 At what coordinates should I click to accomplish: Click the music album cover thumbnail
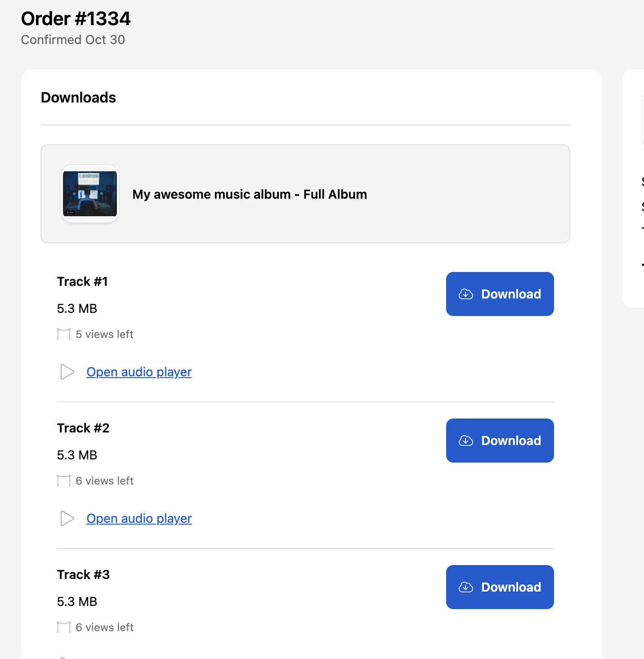[90, 194]
